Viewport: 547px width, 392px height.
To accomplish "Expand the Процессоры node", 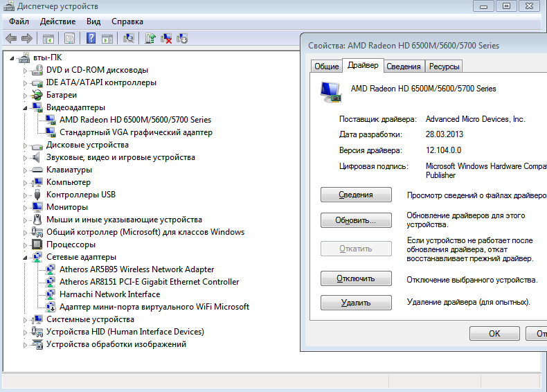I will point(25,245).
